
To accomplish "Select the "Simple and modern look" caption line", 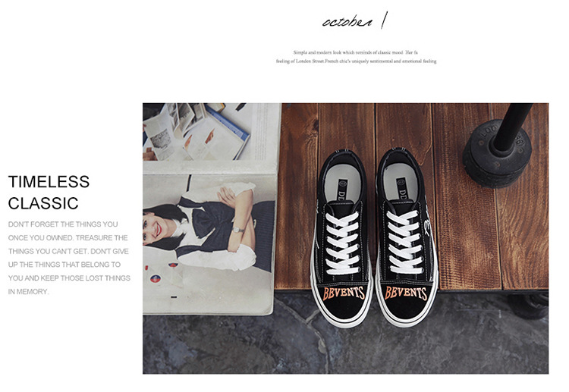I will (355, 52).
